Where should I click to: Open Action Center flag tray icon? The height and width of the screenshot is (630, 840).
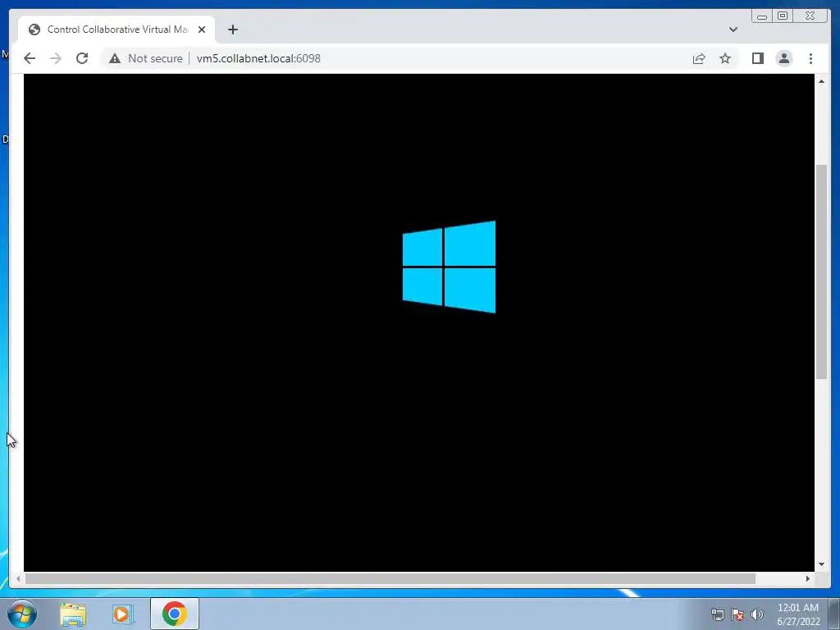coord(737,614)
